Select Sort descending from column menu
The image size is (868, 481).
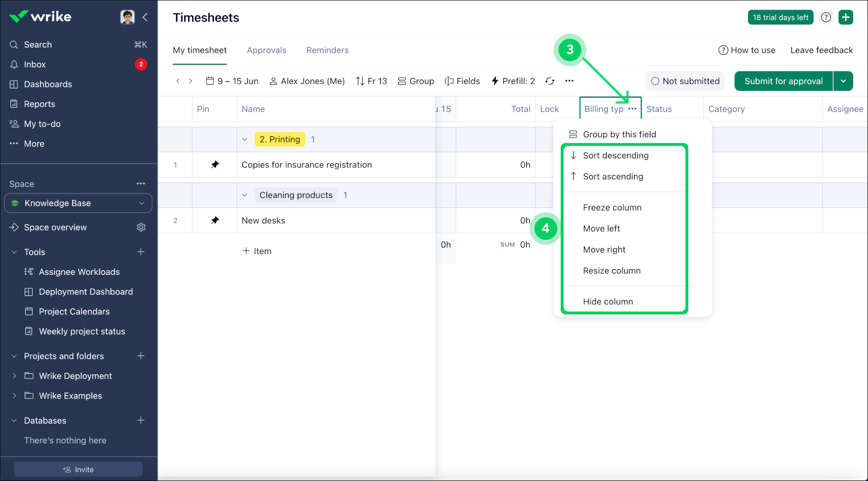(x=615, y=156)
